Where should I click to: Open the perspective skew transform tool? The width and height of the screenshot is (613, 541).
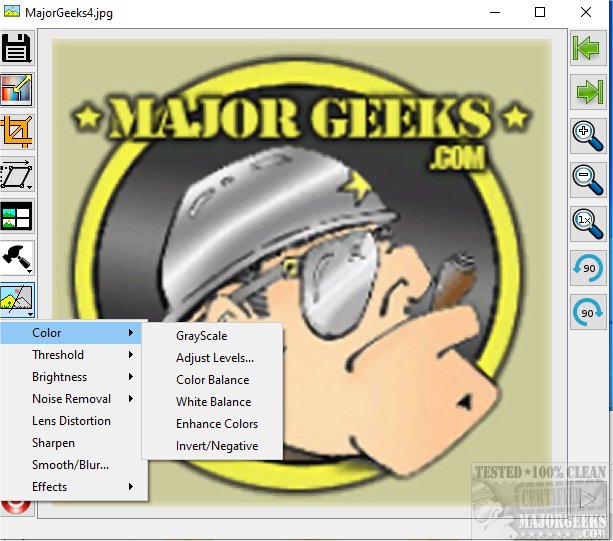click(x=16, y=175)
